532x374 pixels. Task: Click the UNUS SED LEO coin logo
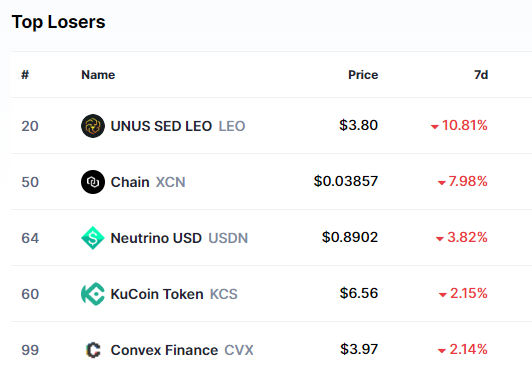pos(93,126)
